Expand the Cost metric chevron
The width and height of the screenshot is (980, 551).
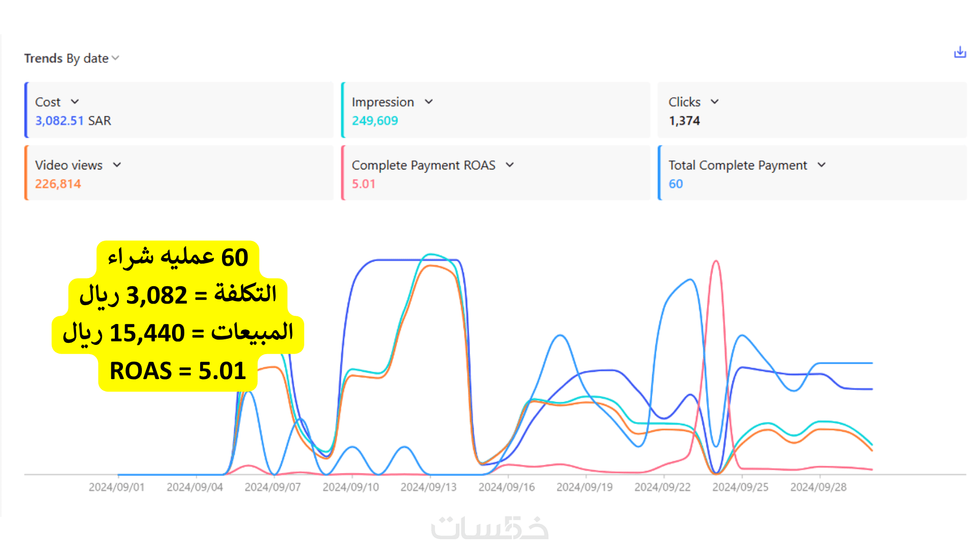pyautogui.click(x=75, y=102)
